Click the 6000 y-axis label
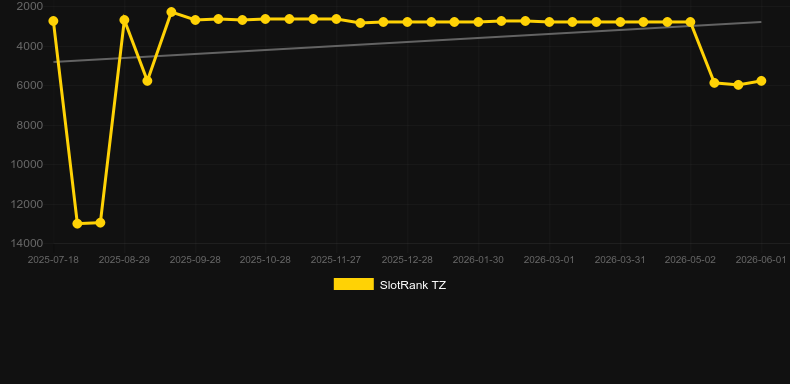Screen dimensions: 790x384 coord(30,86)
